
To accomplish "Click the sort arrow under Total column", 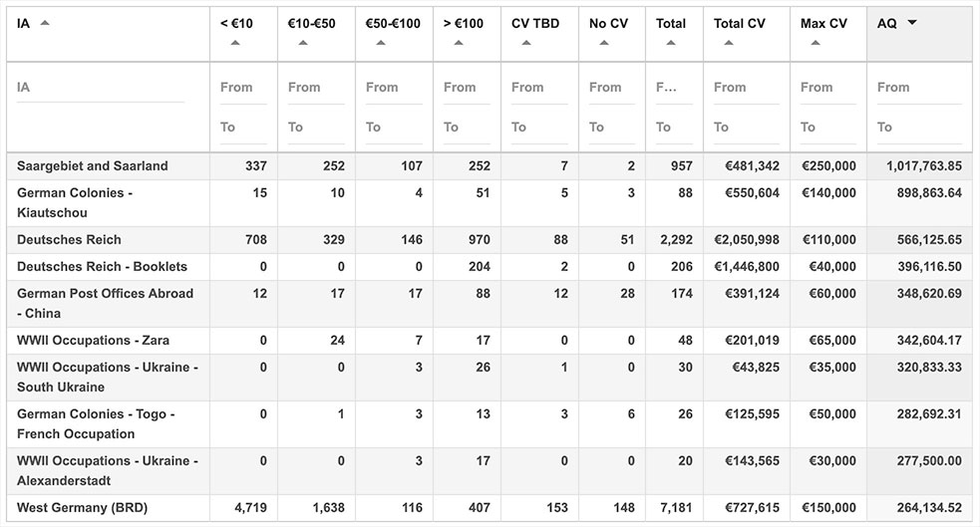I will click(x=671, y=43).
